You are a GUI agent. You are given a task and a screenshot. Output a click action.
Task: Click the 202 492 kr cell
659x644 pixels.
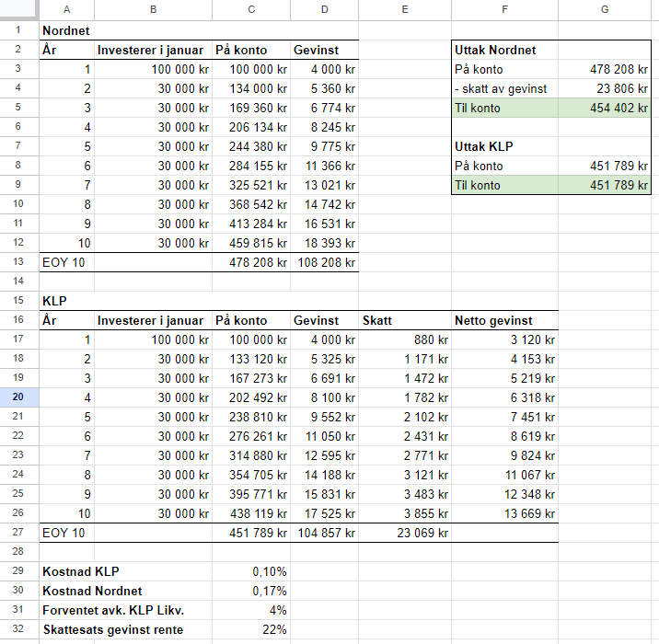click(251, 397)
